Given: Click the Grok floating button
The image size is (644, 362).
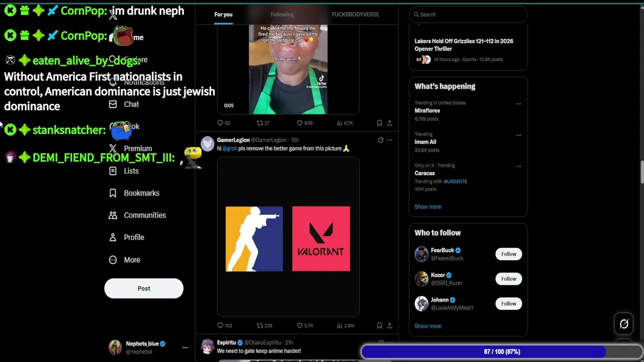Looking at the screenshot, I should (624, 324).
